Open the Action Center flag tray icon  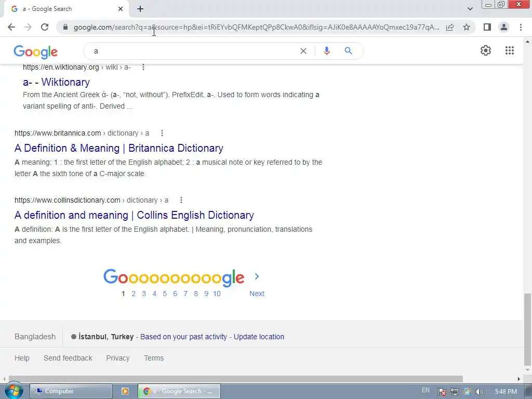tap(442, 392)
